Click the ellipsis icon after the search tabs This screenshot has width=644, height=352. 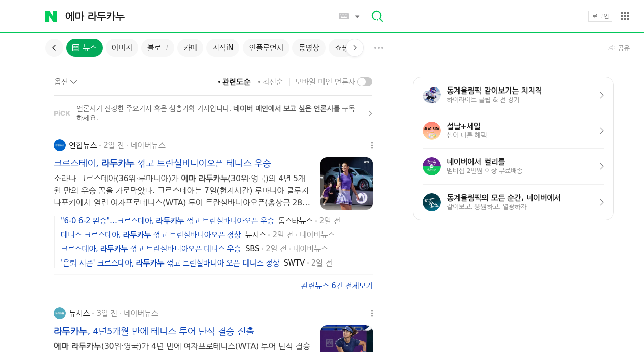pos(378,48)
